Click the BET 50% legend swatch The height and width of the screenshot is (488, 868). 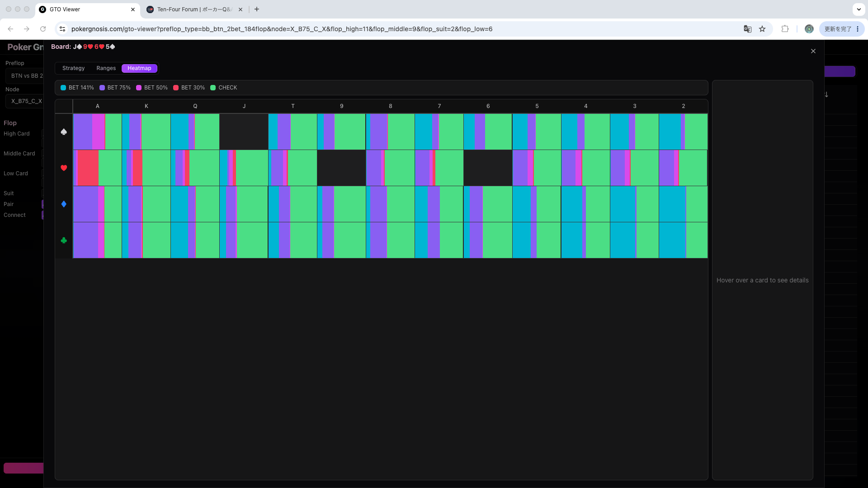click(139, 88)
